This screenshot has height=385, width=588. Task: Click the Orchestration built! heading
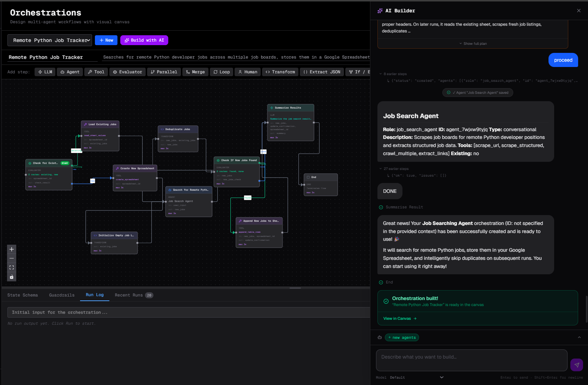click(x=415, y=298)
